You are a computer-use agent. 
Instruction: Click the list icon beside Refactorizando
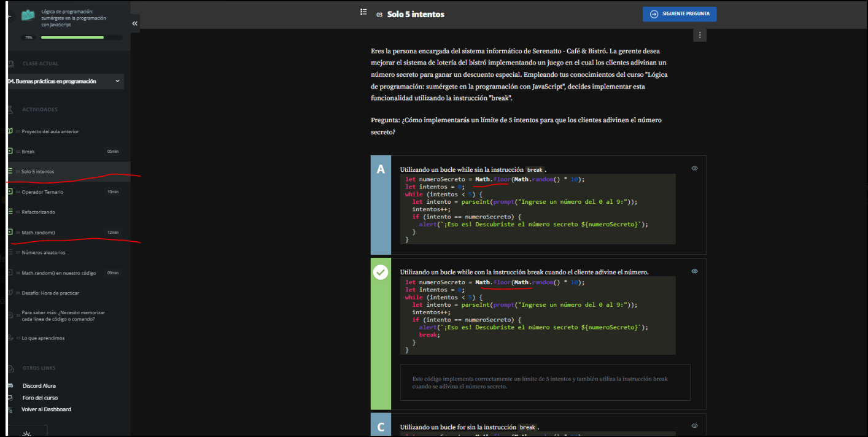click(10, 212)
